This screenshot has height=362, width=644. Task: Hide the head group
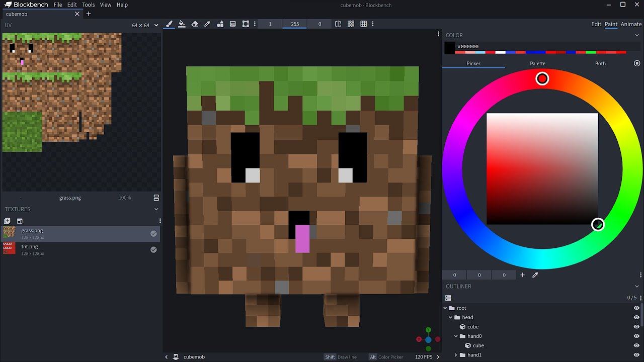pos(636,318)
